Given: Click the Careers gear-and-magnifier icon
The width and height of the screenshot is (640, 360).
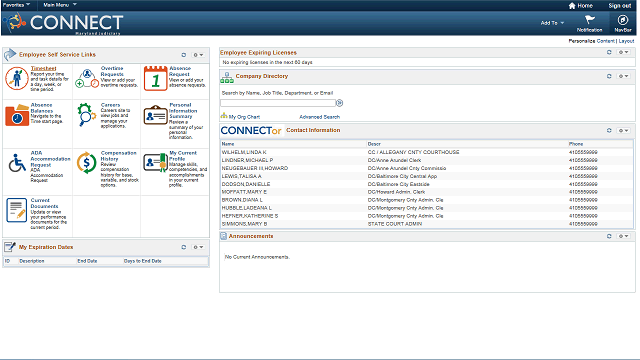Looking at the screenshot, I should tap(87, 114).
